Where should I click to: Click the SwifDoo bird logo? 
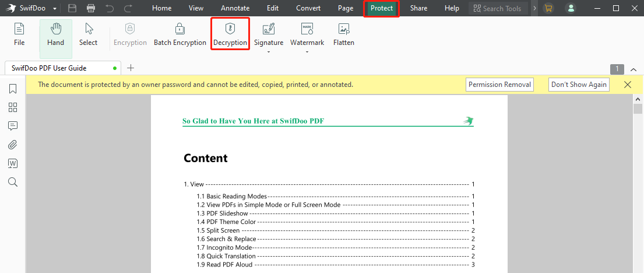coord(11,8)
